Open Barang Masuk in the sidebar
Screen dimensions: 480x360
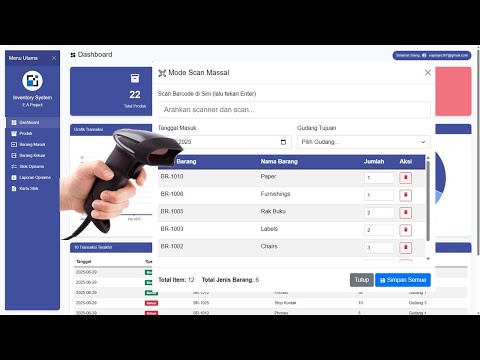point(32,144)
